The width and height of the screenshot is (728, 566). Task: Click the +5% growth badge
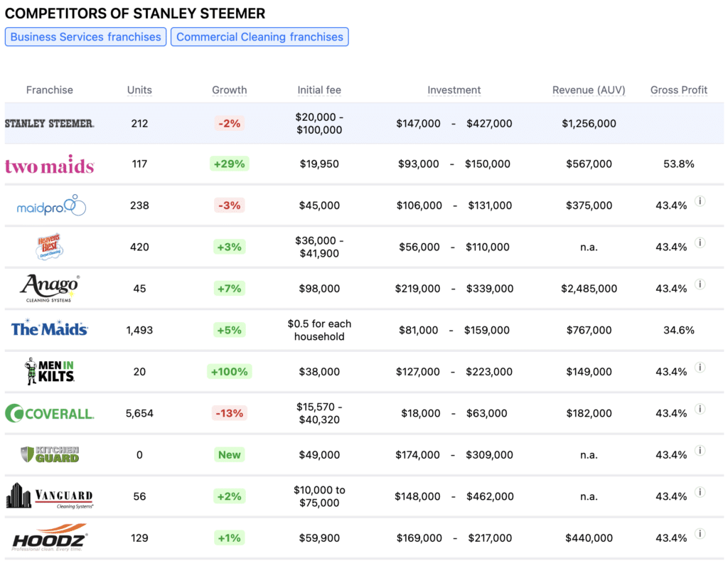click(x=230, y=330)
